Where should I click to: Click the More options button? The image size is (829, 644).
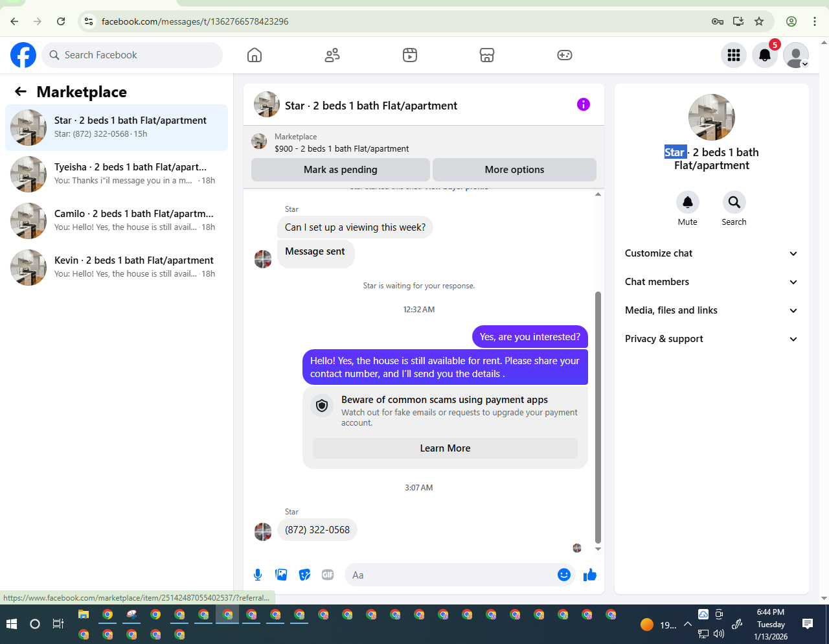[x=514, y=170]
